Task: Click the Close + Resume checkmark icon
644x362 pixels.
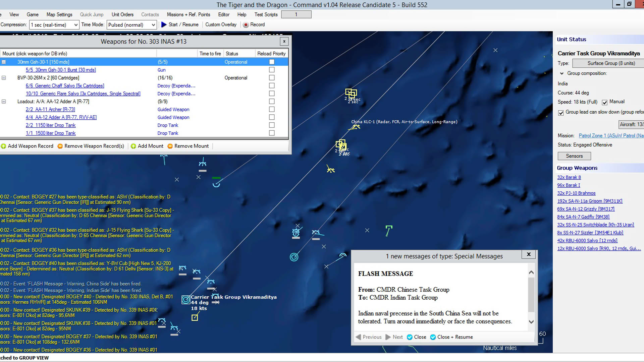Action: click(433, 337)
